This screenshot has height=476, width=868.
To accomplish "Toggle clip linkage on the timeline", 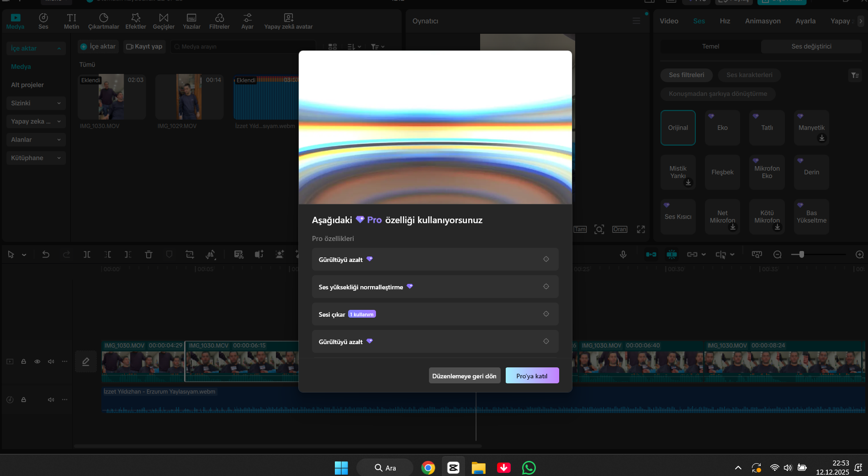I will coord(692,255).
